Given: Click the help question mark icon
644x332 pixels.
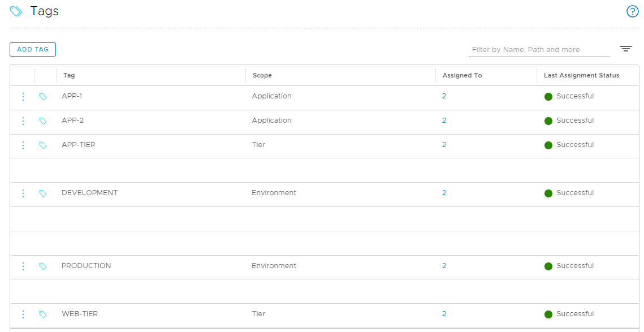Looking at the screenshot, I should pos(632,11).
